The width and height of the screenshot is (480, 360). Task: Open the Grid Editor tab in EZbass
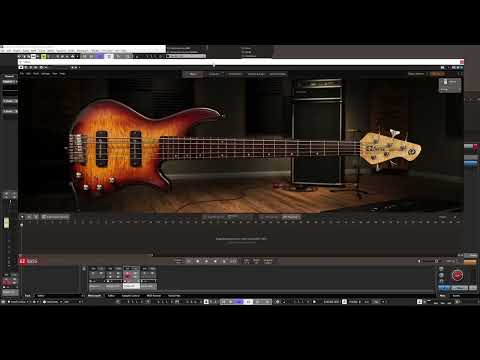235,74
